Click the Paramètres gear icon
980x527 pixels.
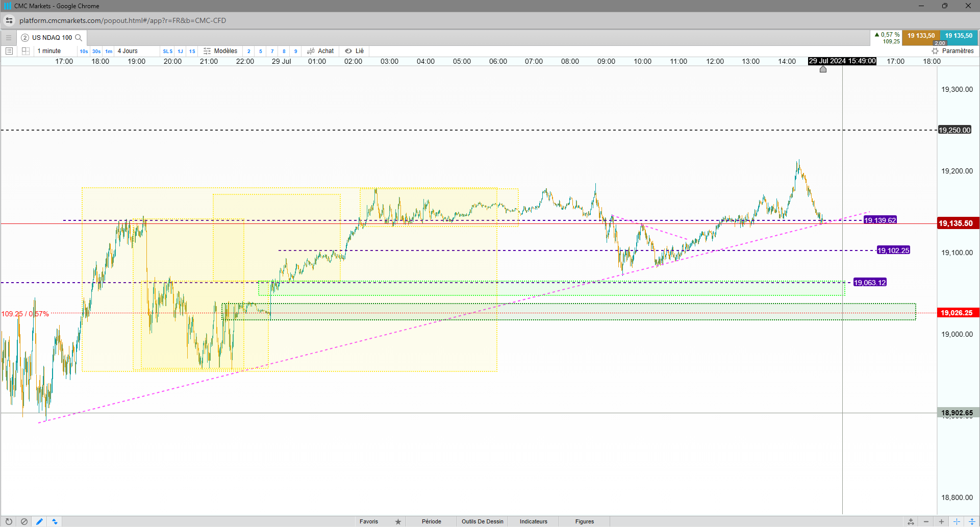(x=935, y=51)
